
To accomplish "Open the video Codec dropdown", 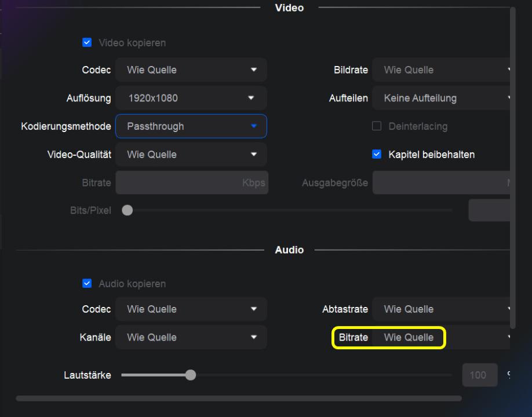I will coord(191,70).
